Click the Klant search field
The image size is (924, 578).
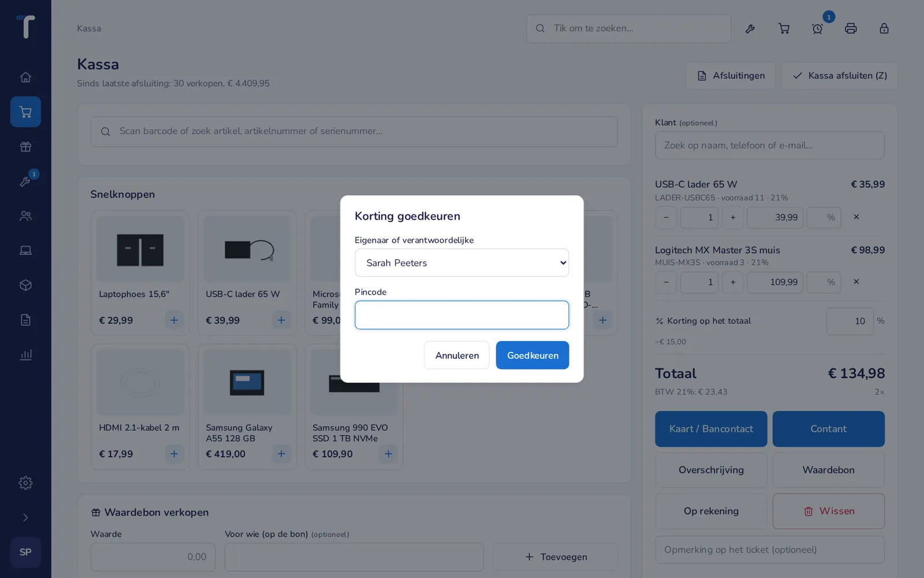click(x=770, y=145)
